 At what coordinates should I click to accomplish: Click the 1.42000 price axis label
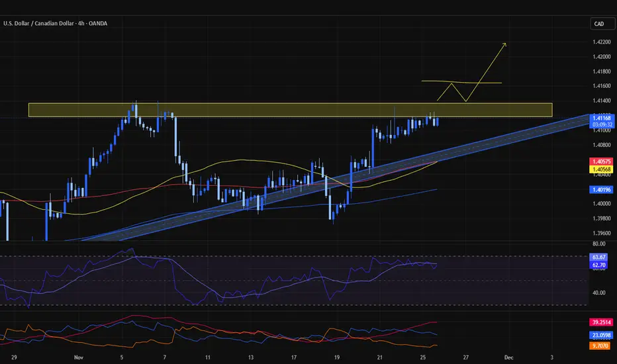click(x=602, y=57)
